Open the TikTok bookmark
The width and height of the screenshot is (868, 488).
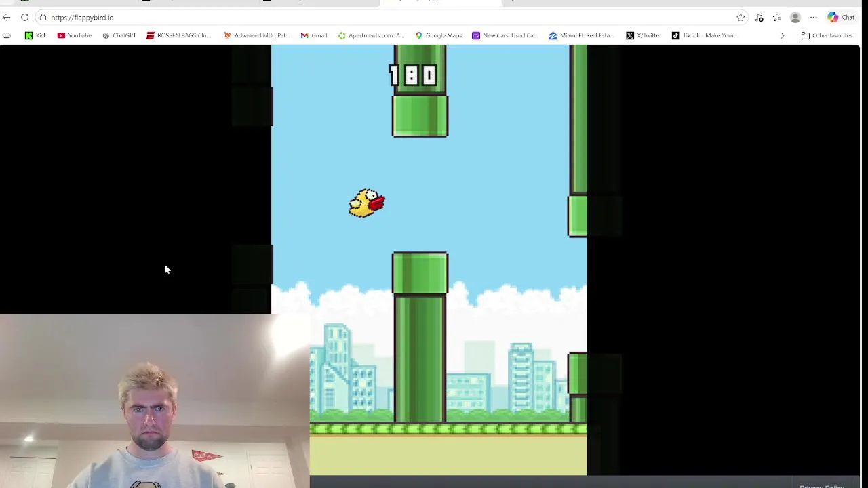tap(705, 35)
